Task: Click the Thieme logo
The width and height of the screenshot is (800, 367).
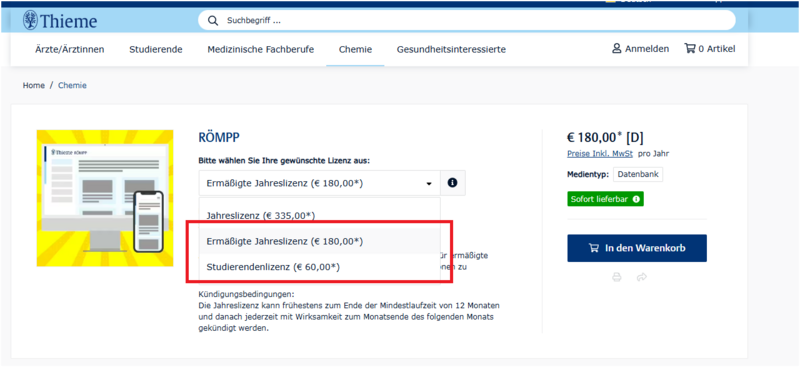Action: click(x=60, y=21)
